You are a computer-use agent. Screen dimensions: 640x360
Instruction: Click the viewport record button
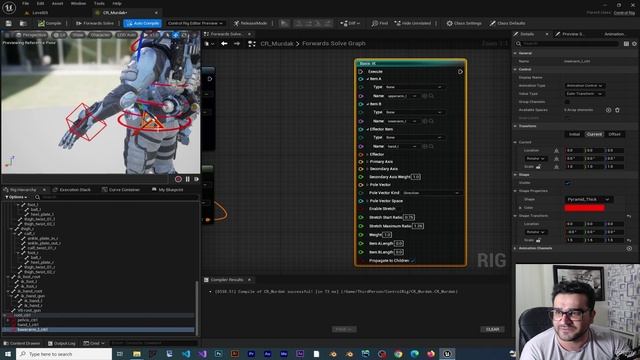178,179
